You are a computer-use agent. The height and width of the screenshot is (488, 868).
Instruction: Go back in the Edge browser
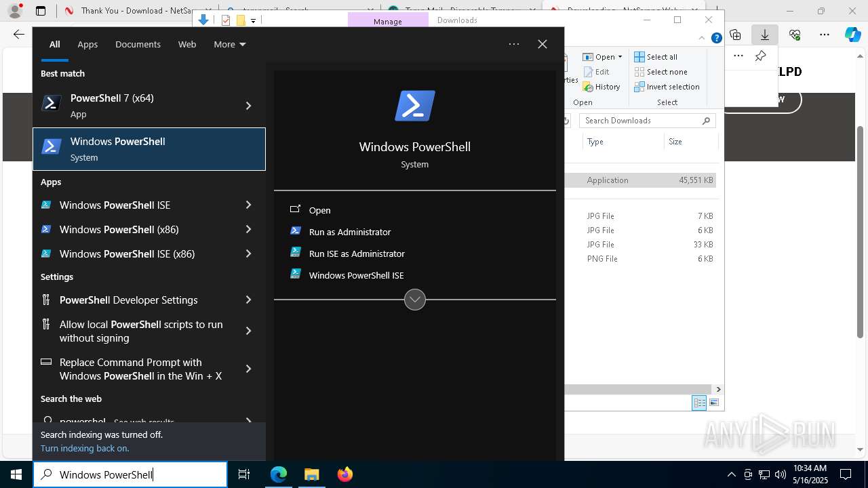pyautogui.click(x=18, y=35)
